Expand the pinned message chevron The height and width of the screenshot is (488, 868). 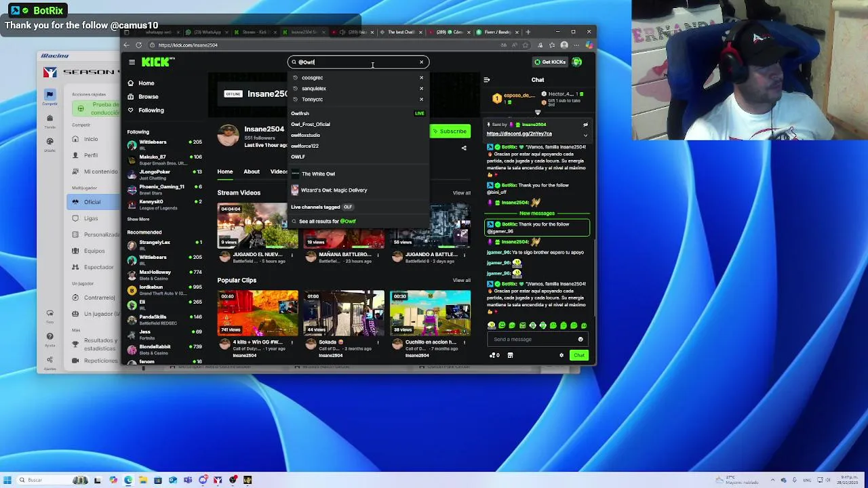tap(585, 136)
